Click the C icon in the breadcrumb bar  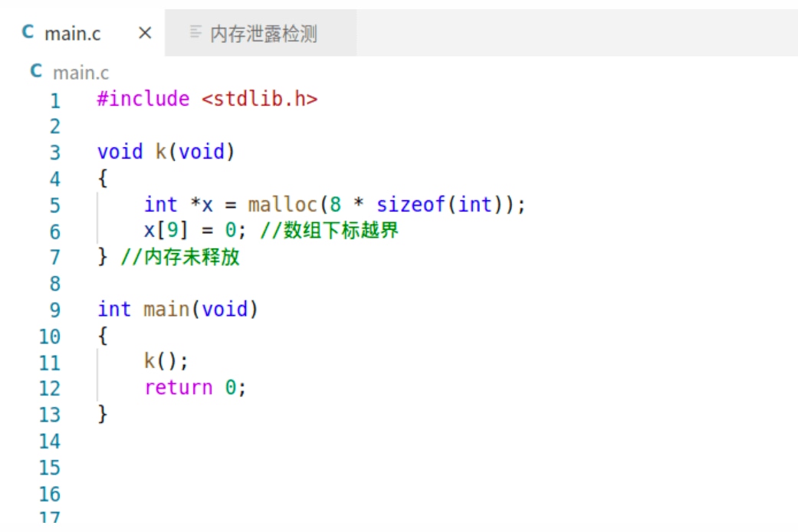(x=36, y=71)
